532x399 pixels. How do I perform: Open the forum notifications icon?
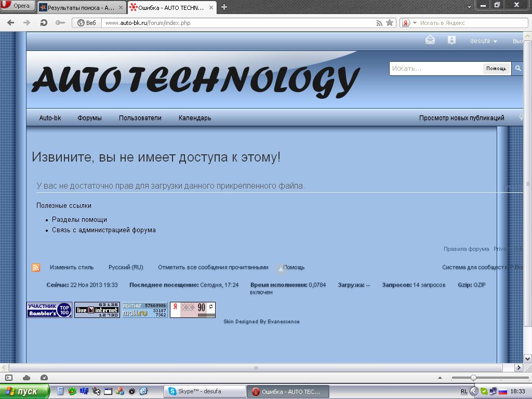coord(451,41)
